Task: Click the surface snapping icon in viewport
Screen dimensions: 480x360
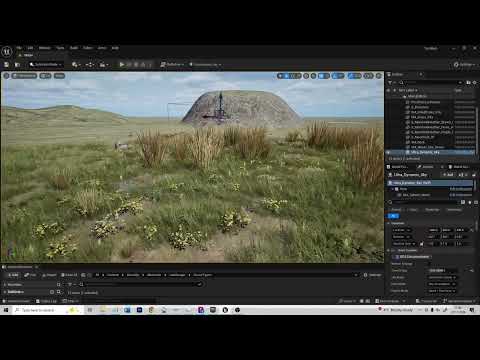Action: click(x=313, y=76)
